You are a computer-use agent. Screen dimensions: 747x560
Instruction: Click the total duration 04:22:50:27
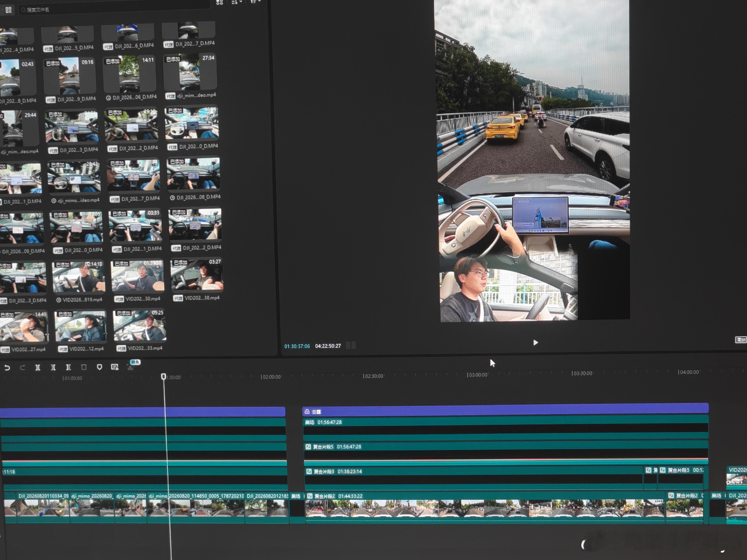[x=328, y=346]
